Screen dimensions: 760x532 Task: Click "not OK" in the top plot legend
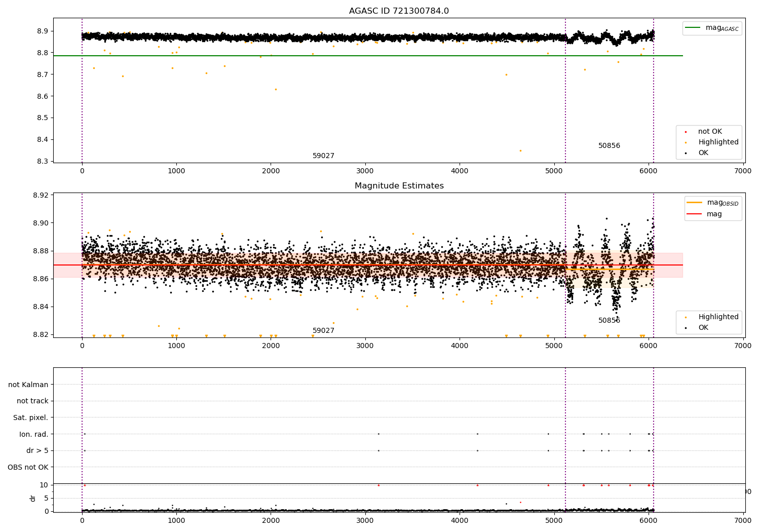click(710, 132)
